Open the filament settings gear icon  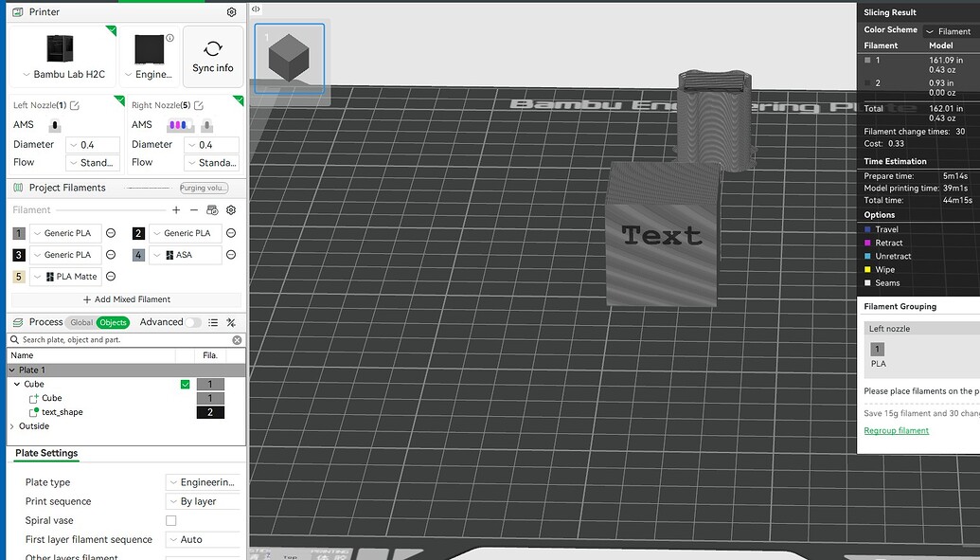pyautogui.click(x=231, y=210)
